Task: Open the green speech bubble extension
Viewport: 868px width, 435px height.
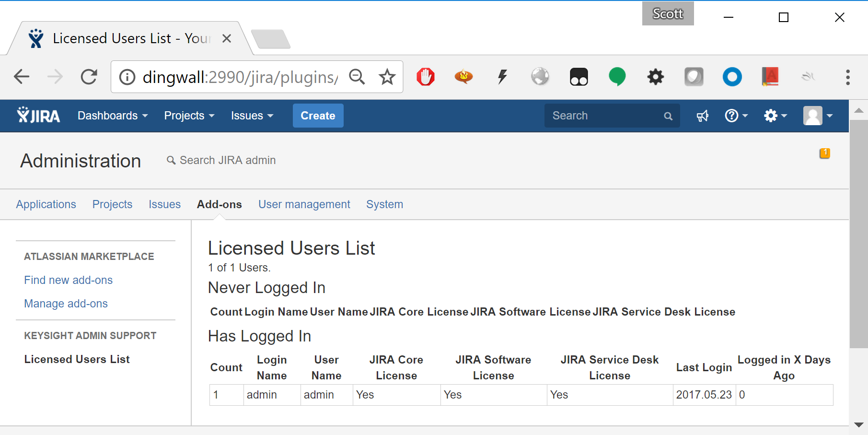Action: (x=617, y=77)
